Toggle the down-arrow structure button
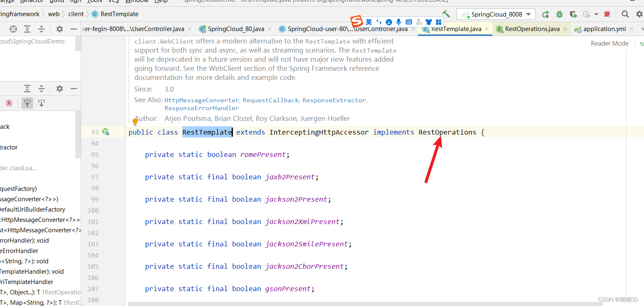Screen dimensions: 644x306 [x=41, y=103]
